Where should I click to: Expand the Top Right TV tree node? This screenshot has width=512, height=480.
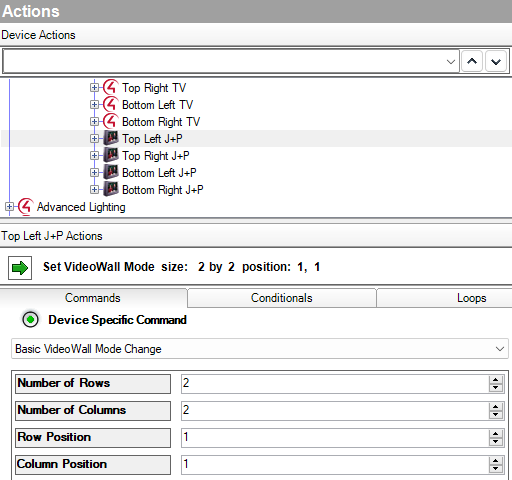94,88
